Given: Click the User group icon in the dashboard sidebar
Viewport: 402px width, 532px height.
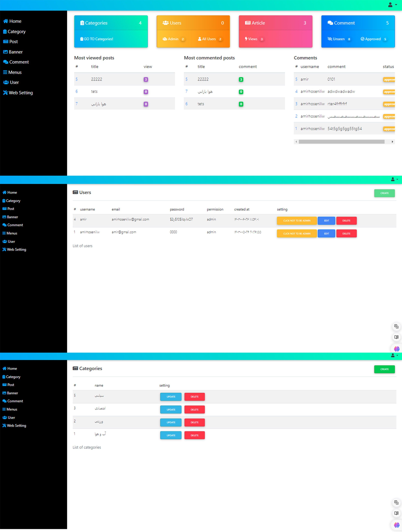Looking at the screenshot, I should click(x=6, y=82).
